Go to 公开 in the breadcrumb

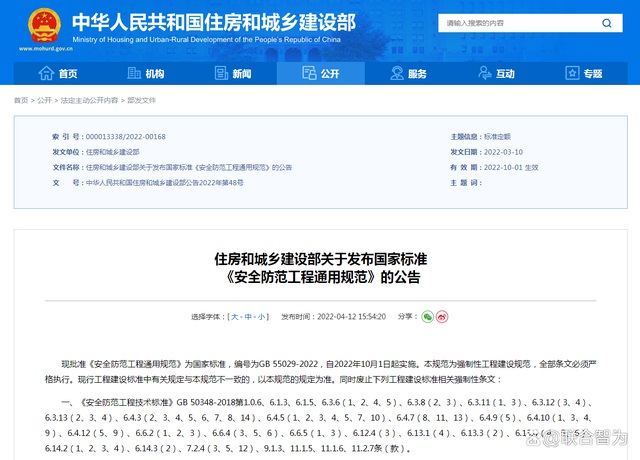click(x=44, y=100)
